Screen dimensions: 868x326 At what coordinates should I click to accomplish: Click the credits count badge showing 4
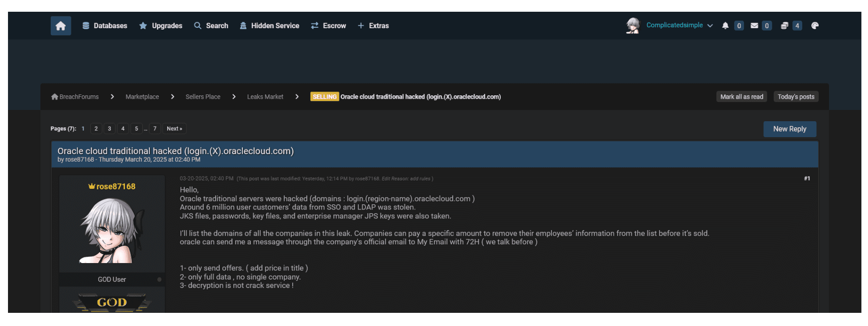[797, 26]
